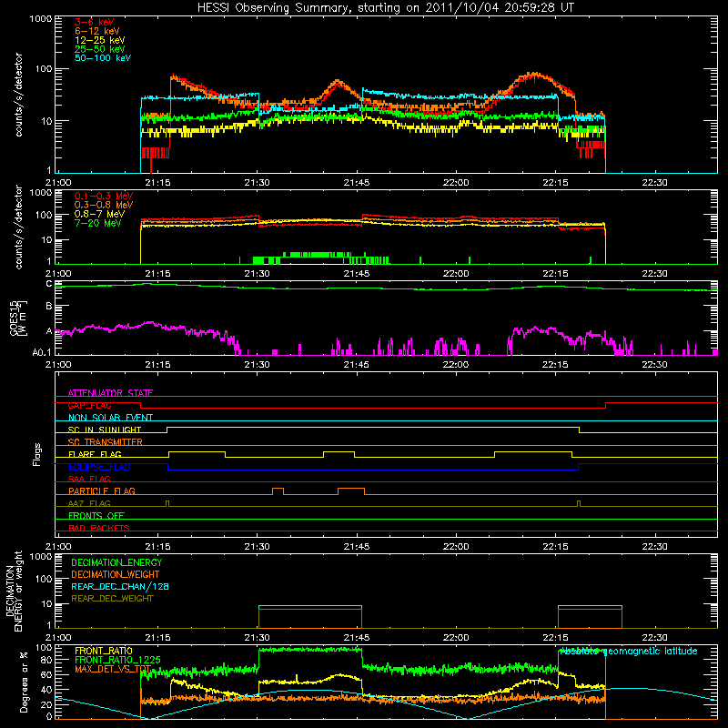Select the 3-6 keV legend label
This screenshot has height=728, width=728.
tap(95, 22)
